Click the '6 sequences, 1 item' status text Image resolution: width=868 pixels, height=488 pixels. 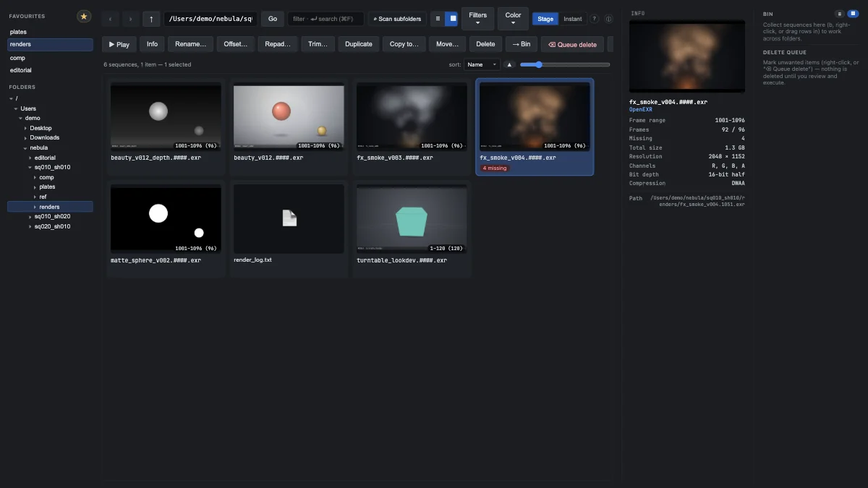pos(148,64)
